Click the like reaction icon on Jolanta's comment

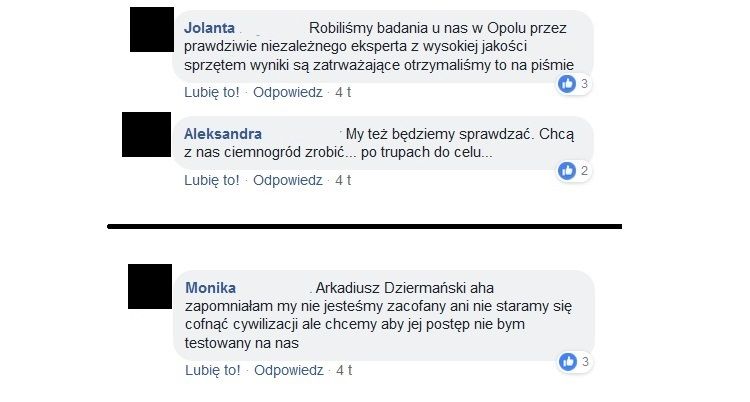click(567, 84)
